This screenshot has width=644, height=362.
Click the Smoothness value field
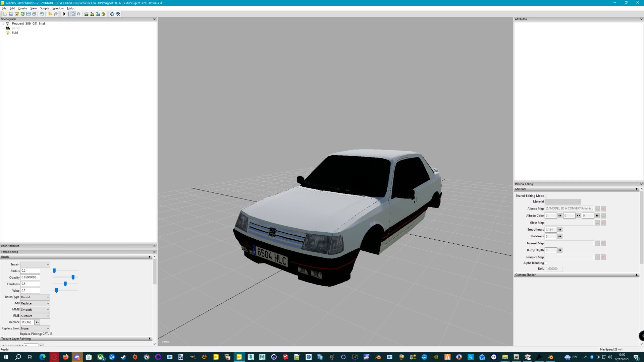click(550, 230)
